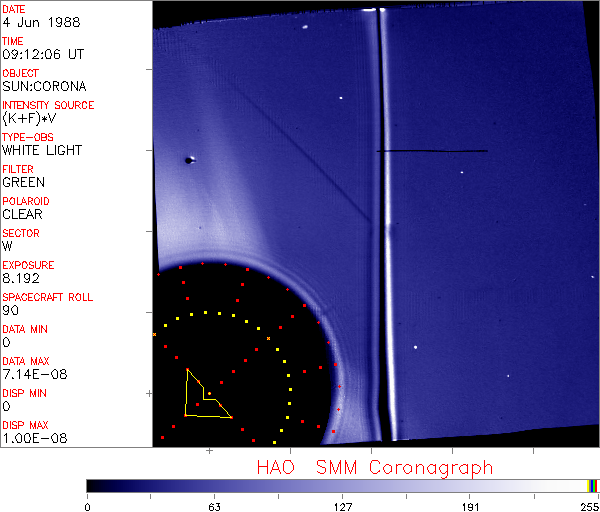
Task: Click the 'HAO SMM Coronagraph' title text
Action: (x=374, y=467)
